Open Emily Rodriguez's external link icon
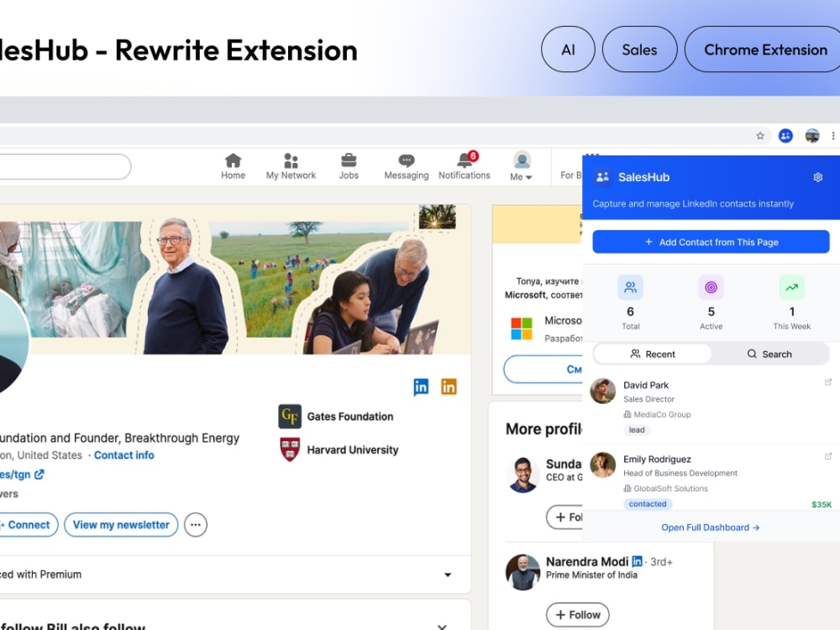 (827, 456)
